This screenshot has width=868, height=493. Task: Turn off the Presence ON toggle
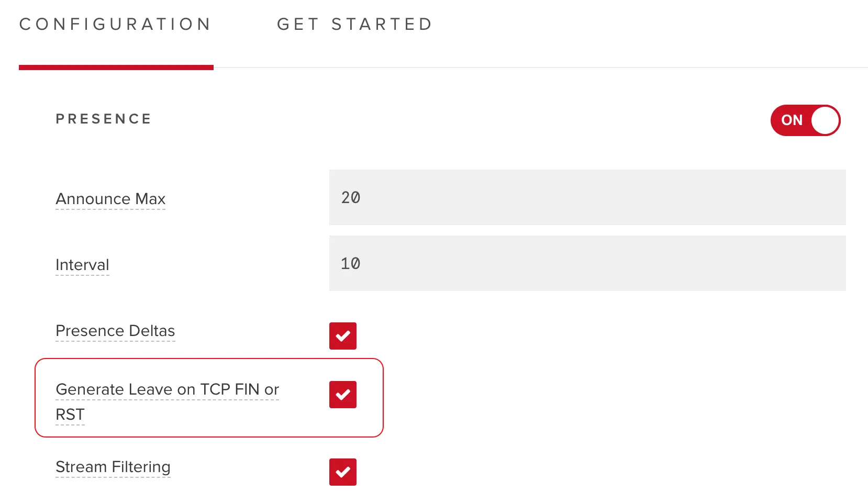(805, 120)
